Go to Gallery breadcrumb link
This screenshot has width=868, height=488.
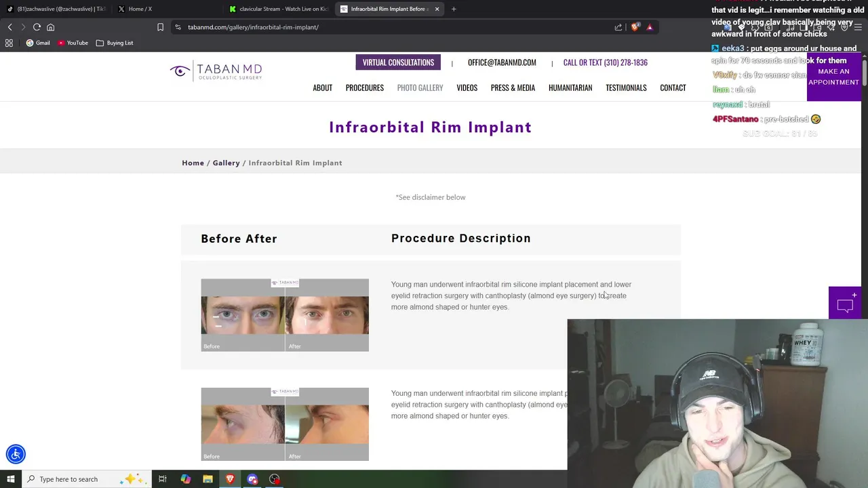tap(226, 163)
